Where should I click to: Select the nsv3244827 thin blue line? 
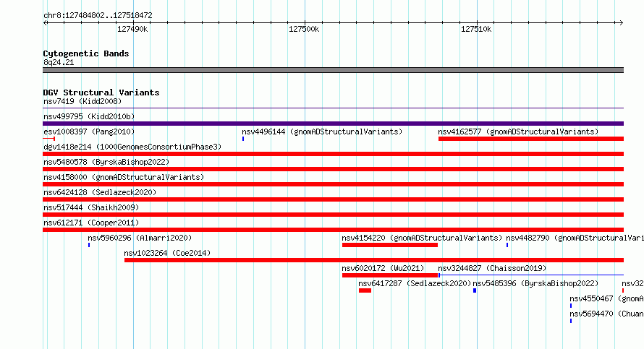click(531, 275)
